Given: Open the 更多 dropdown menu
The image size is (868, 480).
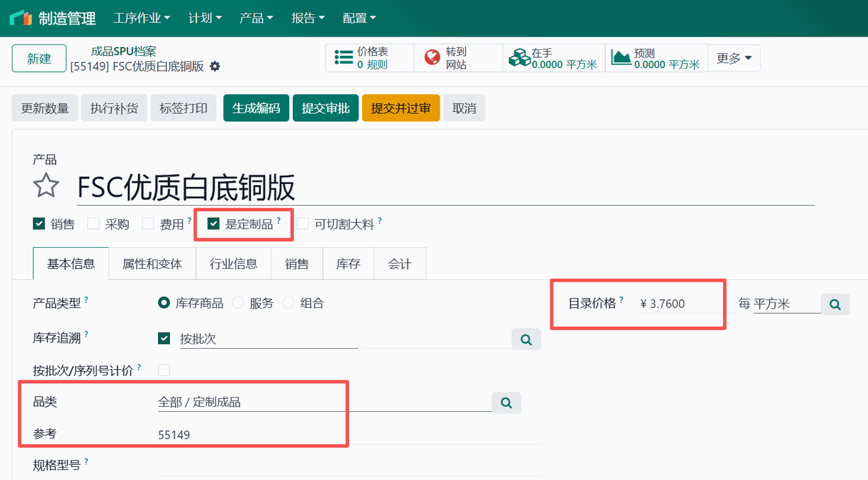Looking at the screenshot, I should 734,57.
